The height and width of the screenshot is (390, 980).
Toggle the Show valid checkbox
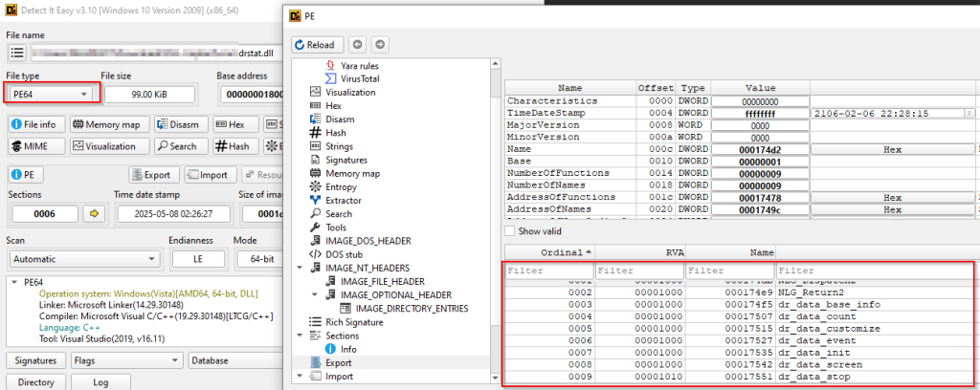(510, 231)
